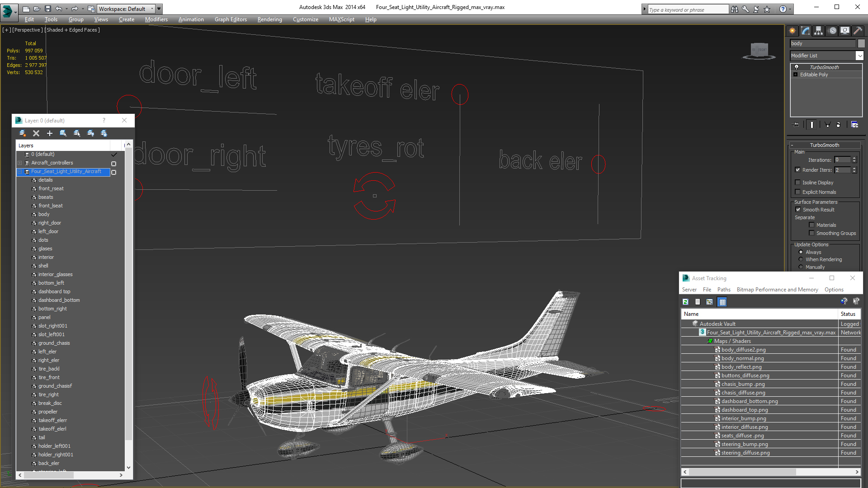Viewport: 868px width, 488px height.
Task: Open Bitmap Performance and Memory menu
Action: point(777,290)
